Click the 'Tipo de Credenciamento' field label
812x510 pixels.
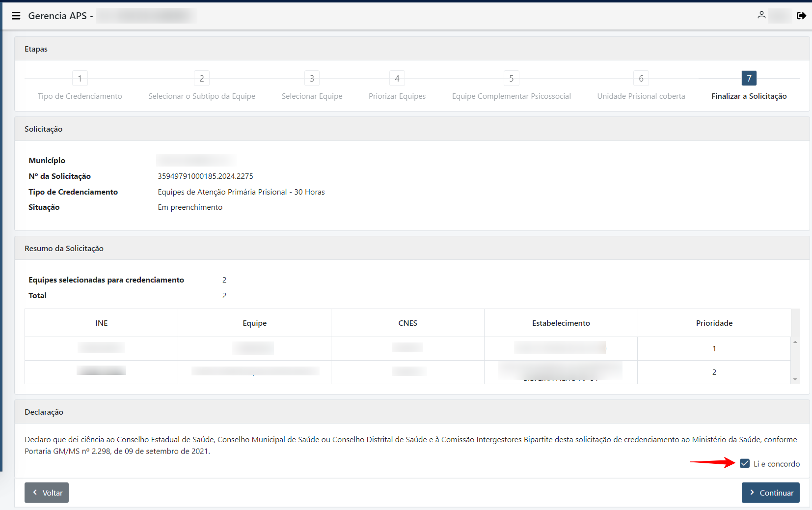(73, 192)
